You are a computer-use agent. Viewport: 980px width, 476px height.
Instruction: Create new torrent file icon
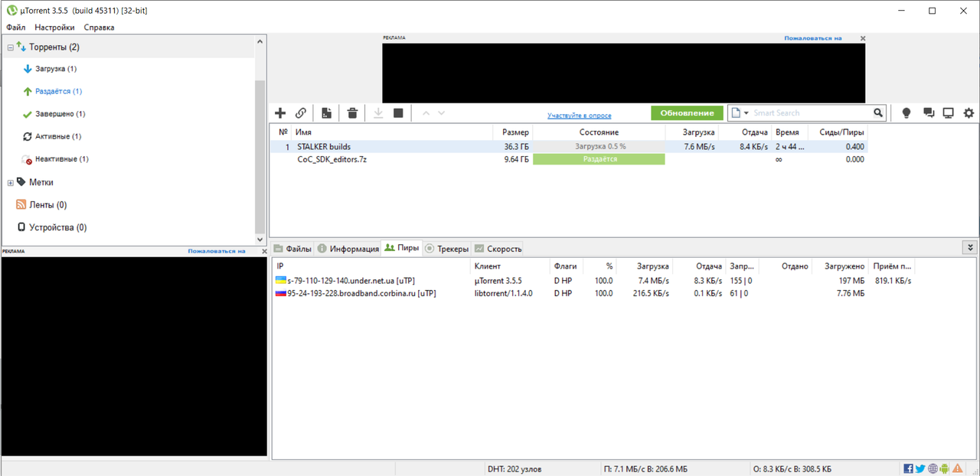(327, 113)
